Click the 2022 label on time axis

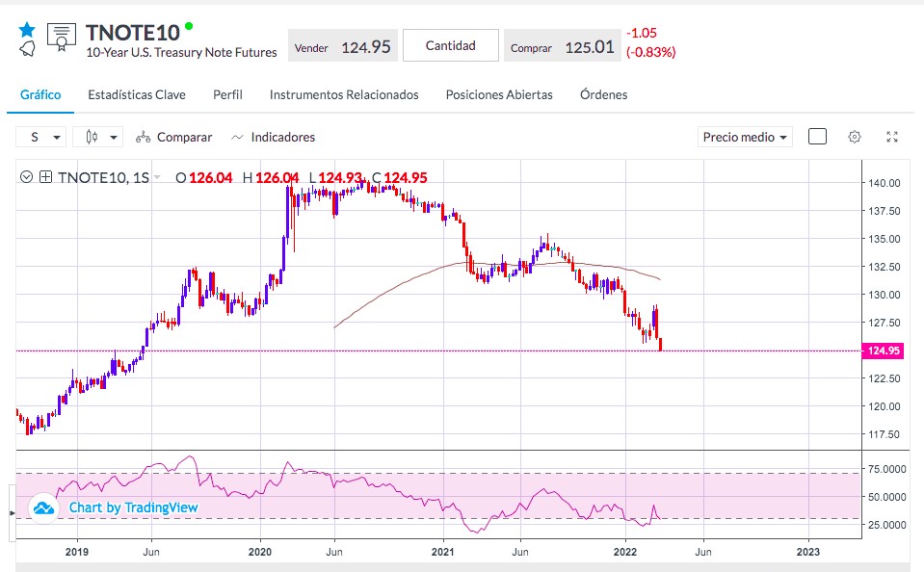click(625, 552)
